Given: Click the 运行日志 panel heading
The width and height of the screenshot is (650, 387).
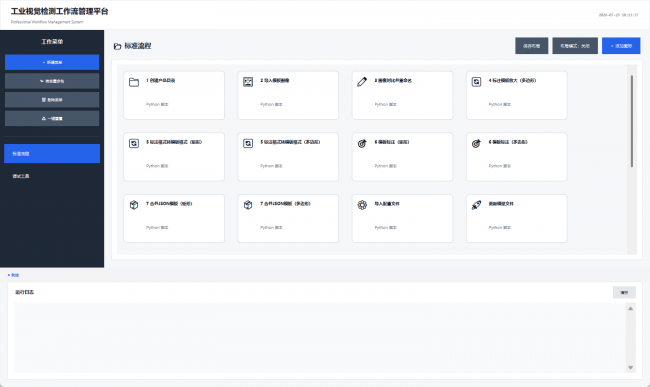Looking at the screenshot, I should [24, 293].
